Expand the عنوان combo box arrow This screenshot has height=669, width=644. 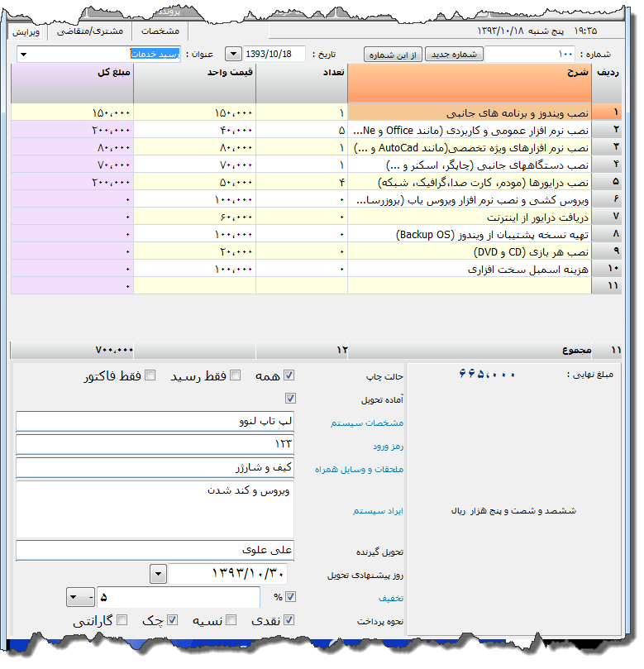pos(23,55)
